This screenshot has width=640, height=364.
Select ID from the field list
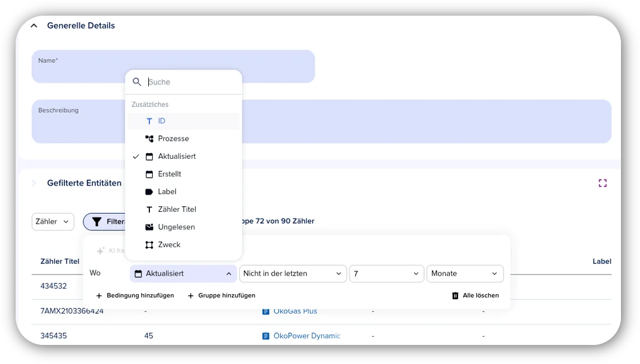(183, 121)
